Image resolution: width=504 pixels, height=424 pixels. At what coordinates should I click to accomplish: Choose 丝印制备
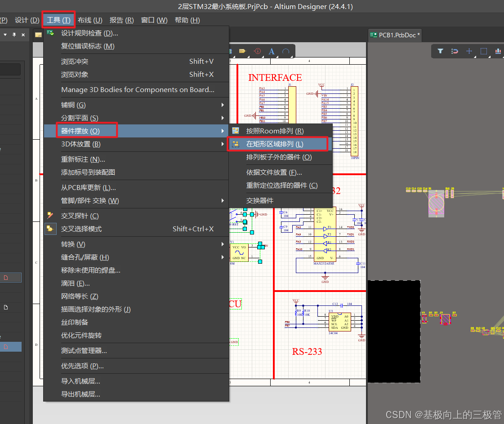136,322
